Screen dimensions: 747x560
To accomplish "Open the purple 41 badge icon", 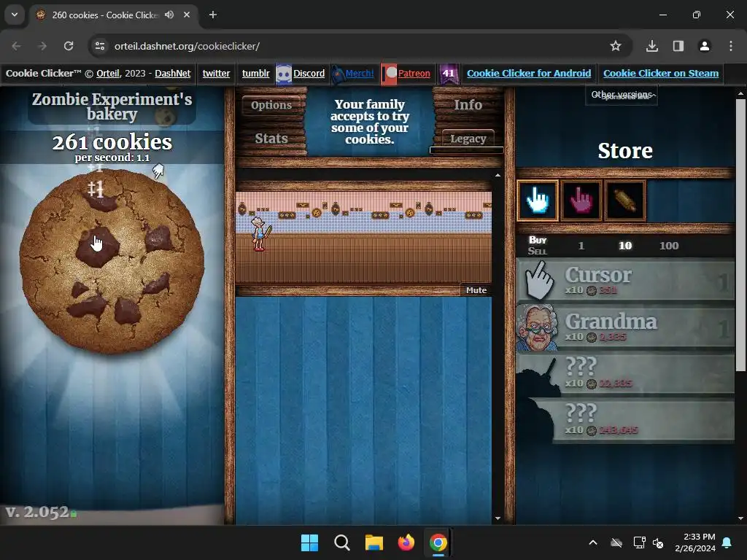I will [449, 74].
